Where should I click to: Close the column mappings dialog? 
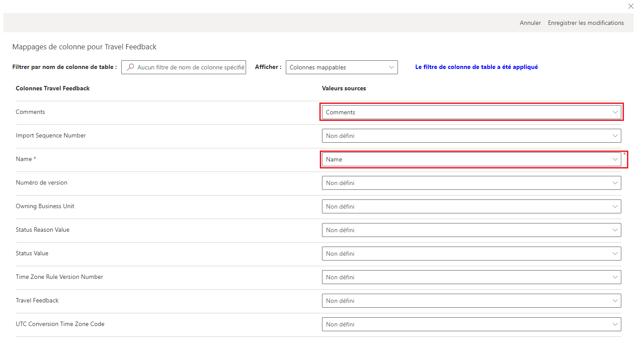click(630, 7)
